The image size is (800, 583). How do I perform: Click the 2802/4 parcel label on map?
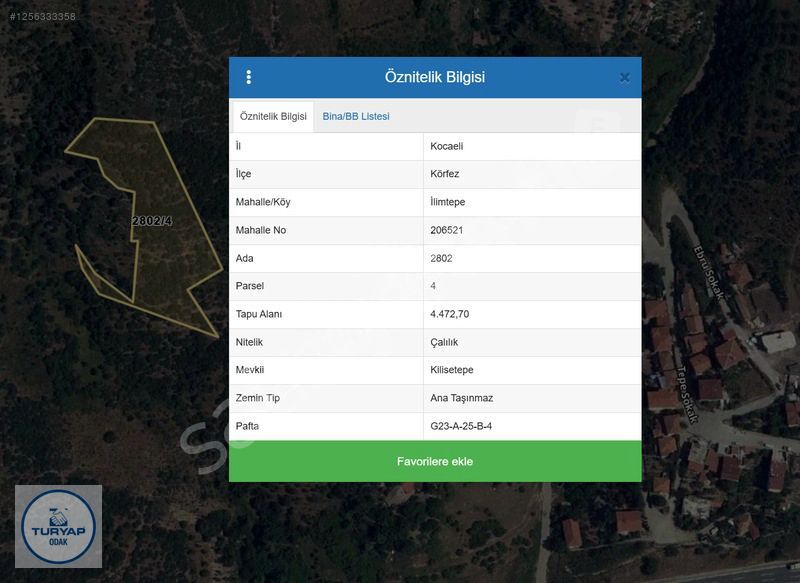pyautogui.click(x=152, y=221)
